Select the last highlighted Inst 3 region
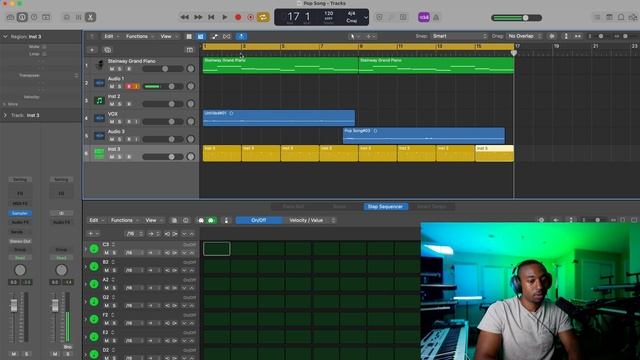 click(x=494, y=153)
